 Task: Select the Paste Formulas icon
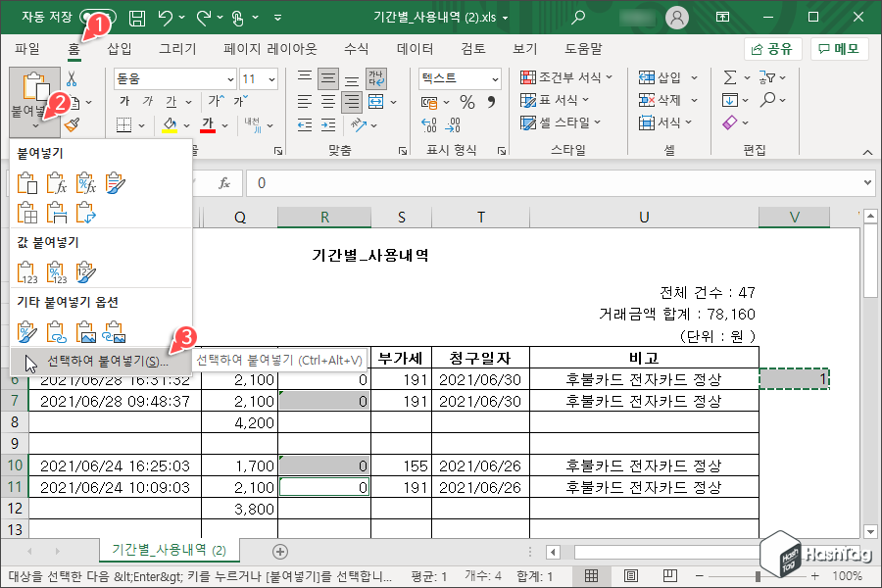click(57, 182)
